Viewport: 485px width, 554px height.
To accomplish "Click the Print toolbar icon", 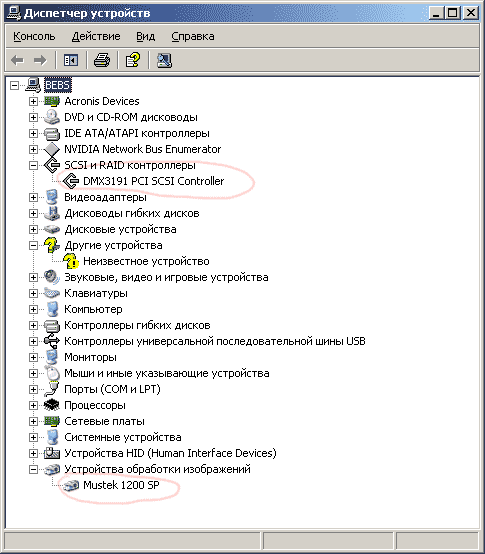I will (x=102, y=60).
